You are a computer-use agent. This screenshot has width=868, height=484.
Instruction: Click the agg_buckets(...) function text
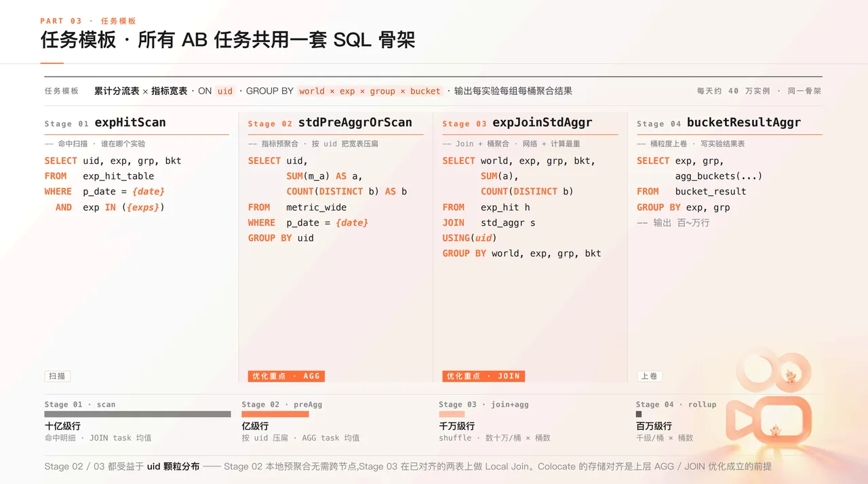tap(719, 176)
